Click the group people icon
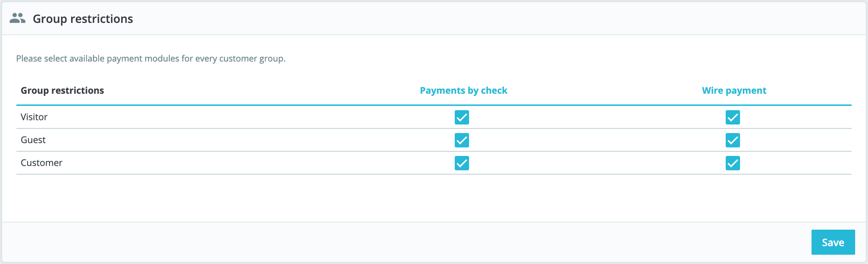This screenshot has width=868, height=264. point(17,18)
